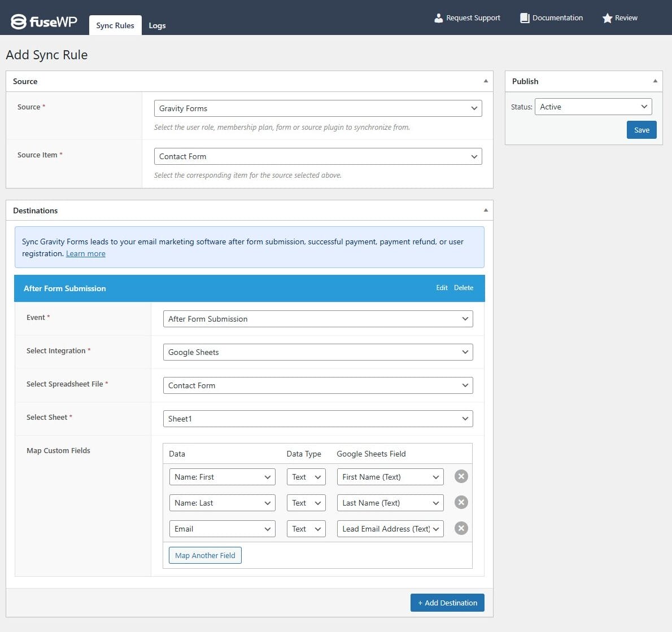Click the Data Type column header
The width and height of the screenshot is (672, 632).
[x=304, y=454]
